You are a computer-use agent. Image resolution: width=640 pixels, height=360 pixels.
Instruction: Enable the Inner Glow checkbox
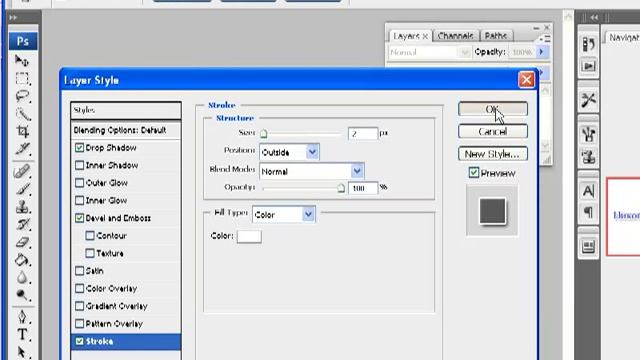pos(79,200)
